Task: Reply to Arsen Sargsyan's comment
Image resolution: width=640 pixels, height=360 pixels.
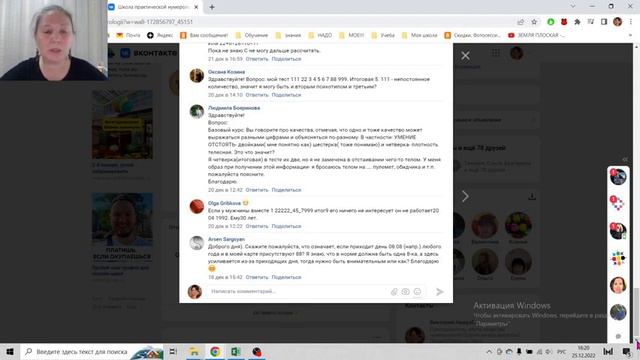Action: point(257,277)
